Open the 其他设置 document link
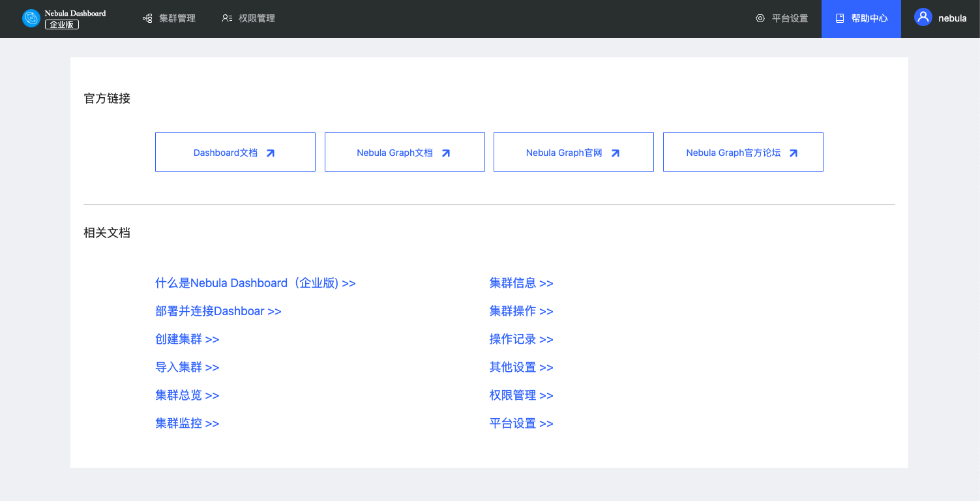 click(521, 367)
